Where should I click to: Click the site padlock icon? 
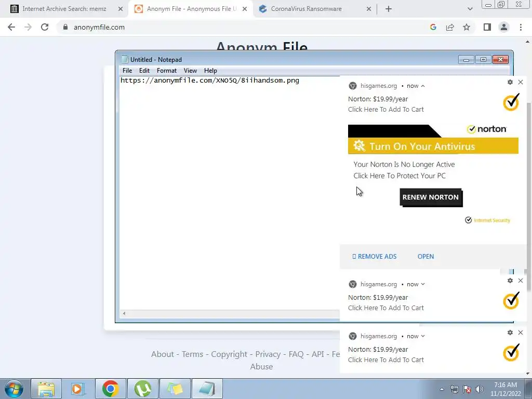click(x=65, y=27)
